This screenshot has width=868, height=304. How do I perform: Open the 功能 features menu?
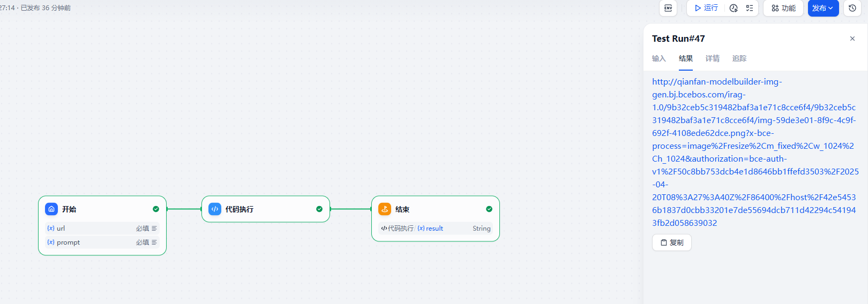[783, 8]
